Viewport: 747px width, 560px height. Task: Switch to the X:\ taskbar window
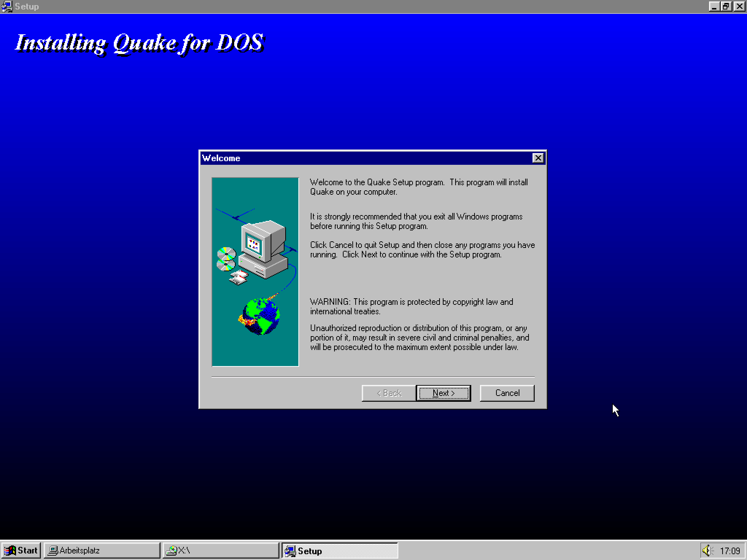tap(221, 551)
